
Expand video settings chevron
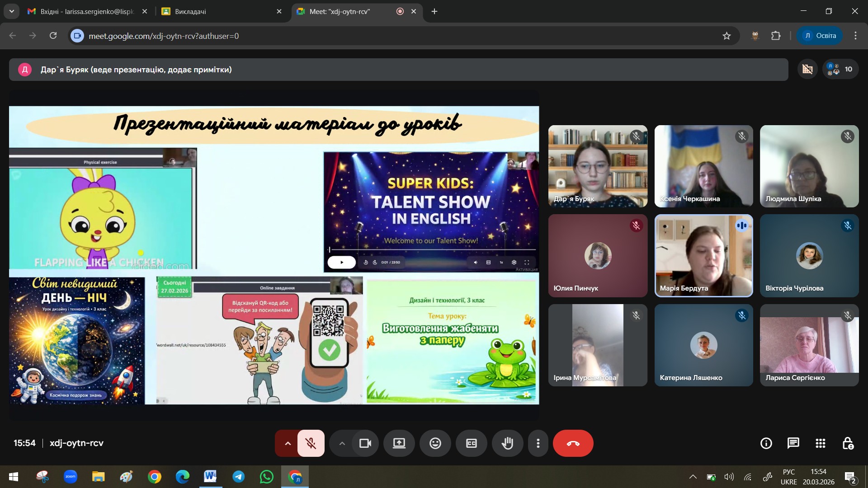(342, 443)
